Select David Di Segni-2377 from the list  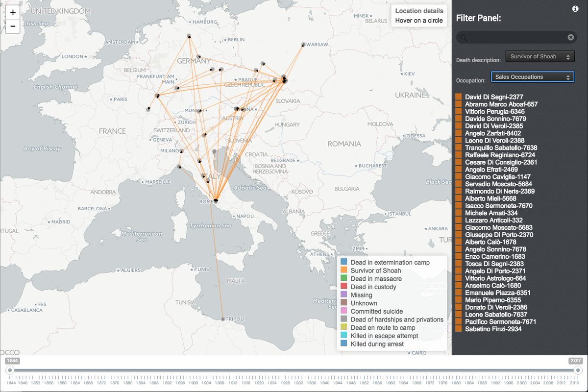[x=494, y=97]
